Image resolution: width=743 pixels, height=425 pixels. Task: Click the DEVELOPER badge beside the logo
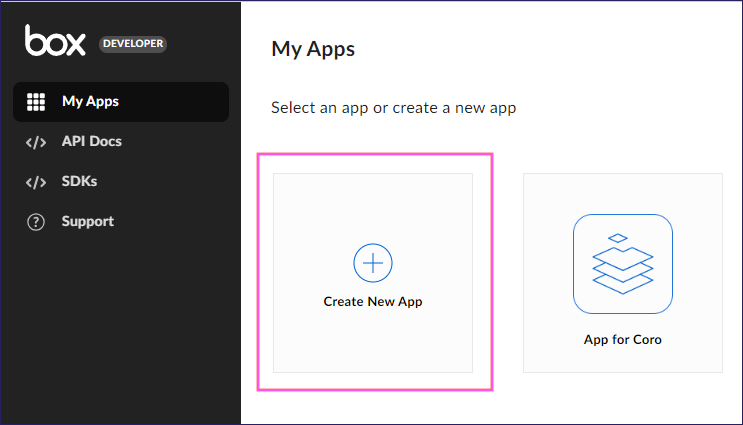(x=133, y=44)
